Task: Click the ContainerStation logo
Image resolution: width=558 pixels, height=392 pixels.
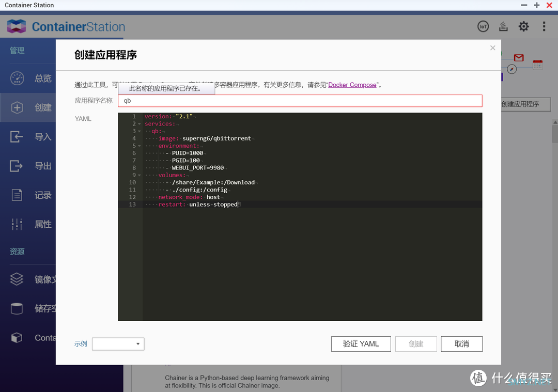Action: click(x=66, y=27)
